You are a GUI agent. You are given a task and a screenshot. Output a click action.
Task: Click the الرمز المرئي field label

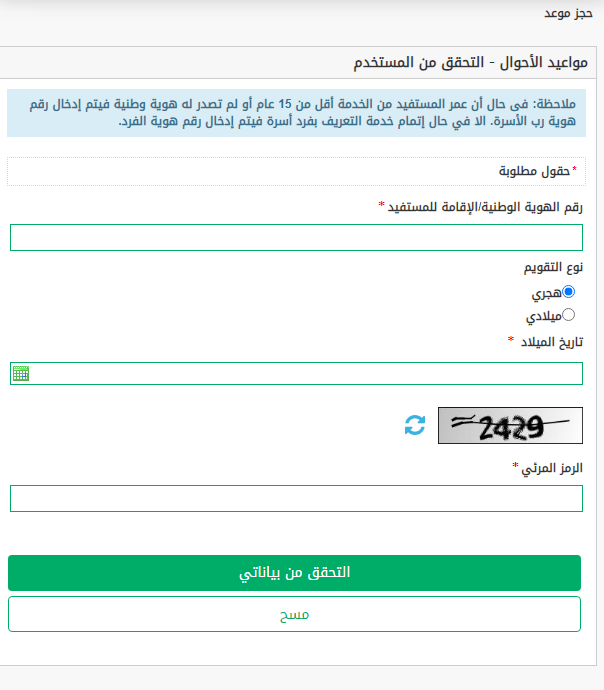pos(552,468)
